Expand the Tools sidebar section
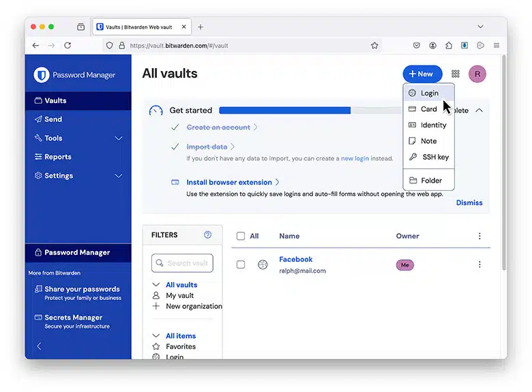 coord(119,138)
